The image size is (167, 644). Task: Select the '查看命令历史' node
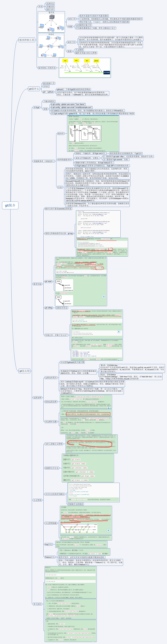pyautogui.click(x=62, y=308)
